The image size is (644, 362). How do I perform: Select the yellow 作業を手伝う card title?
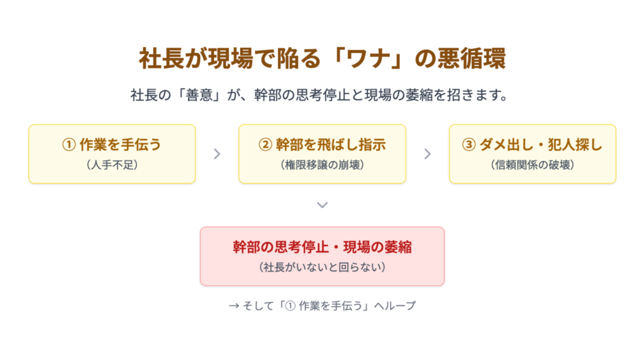click(120, 145)
